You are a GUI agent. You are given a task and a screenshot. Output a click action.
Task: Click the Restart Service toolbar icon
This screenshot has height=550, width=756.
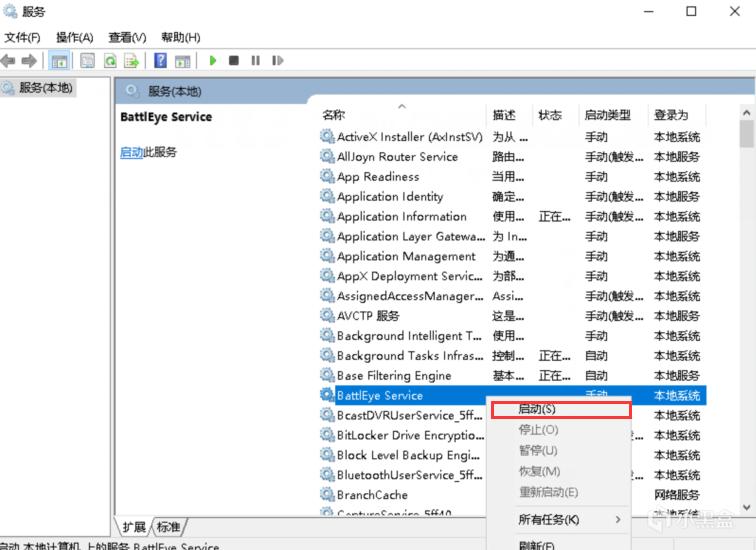[276, 61]
